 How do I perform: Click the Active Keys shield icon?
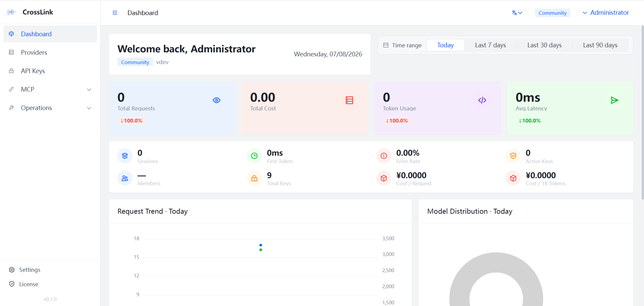[x=513, y=156]
